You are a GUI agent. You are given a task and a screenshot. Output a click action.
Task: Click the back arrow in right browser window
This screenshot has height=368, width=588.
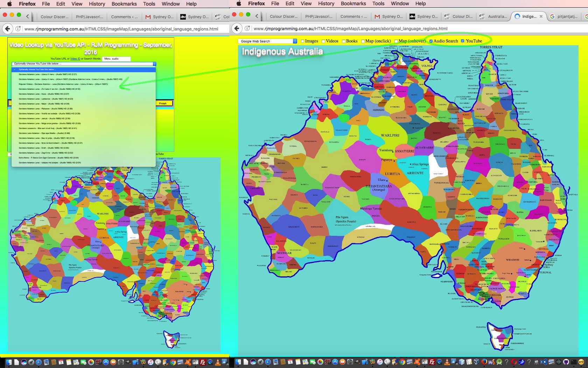pos(237,29)
